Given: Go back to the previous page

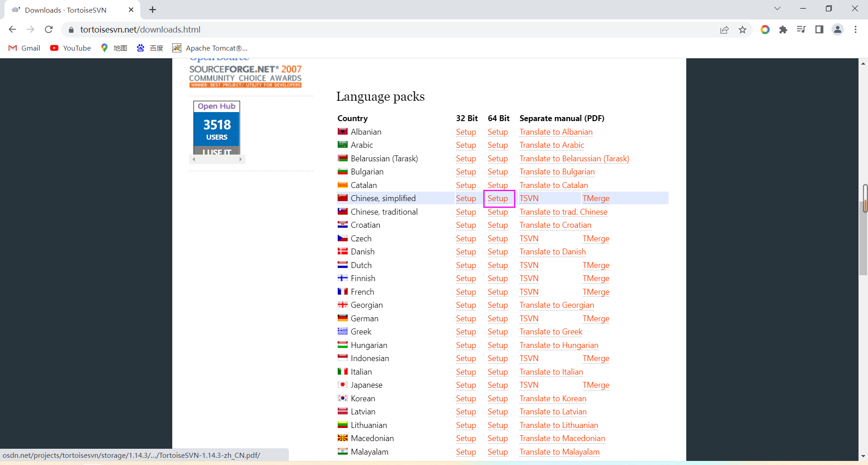Looking at the screenshot, I should tap(12, 29).
